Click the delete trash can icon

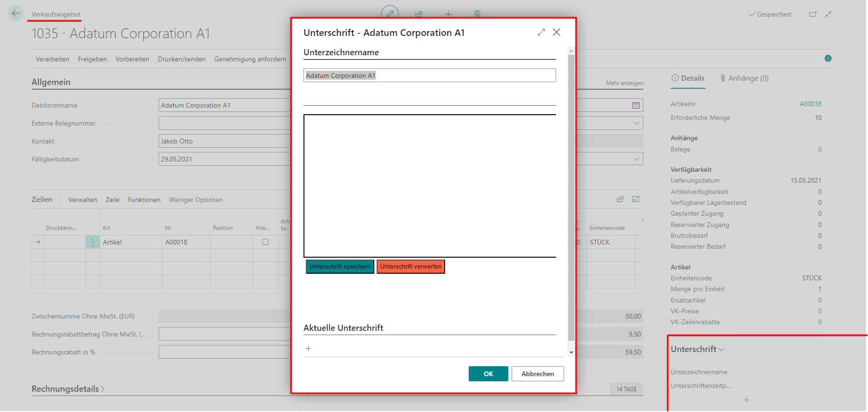pyautogui.click(x=477, y=14)
